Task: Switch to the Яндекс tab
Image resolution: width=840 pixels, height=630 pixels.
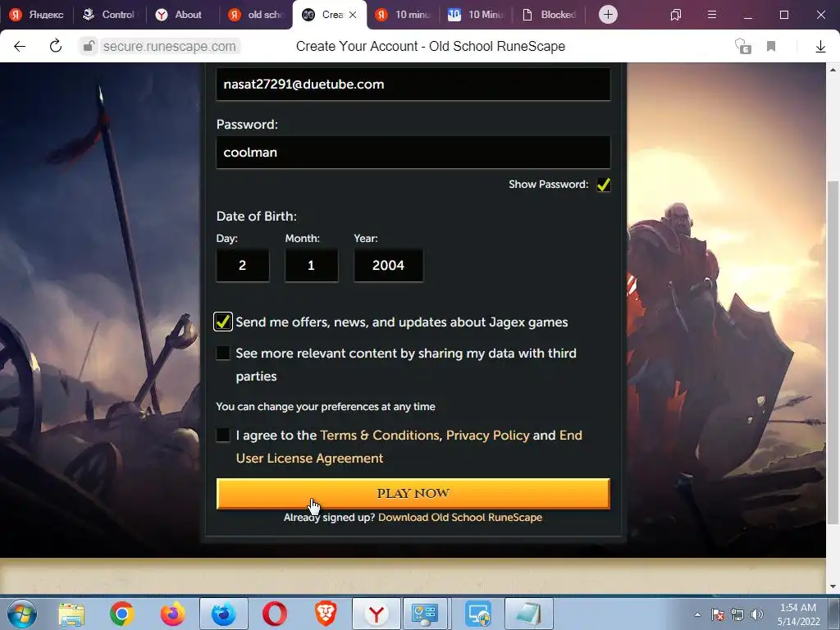Action: coord(36,15)
